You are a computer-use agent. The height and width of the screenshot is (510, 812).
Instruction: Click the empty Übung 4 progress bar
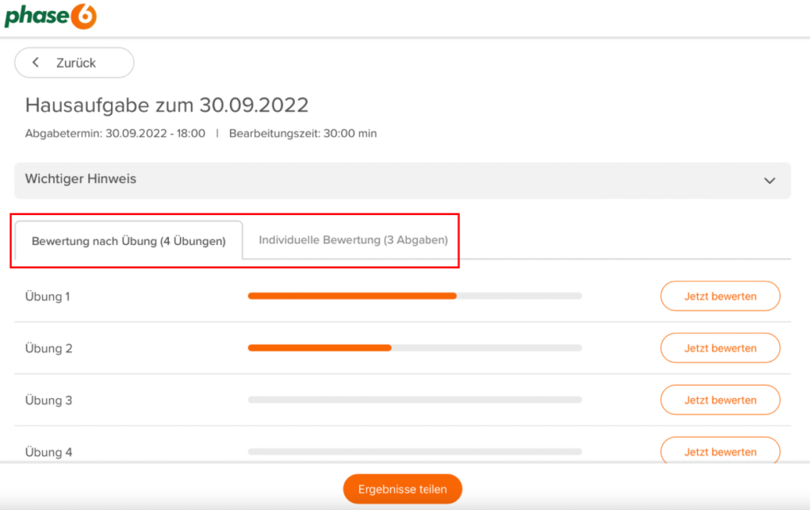click(415, 451)
